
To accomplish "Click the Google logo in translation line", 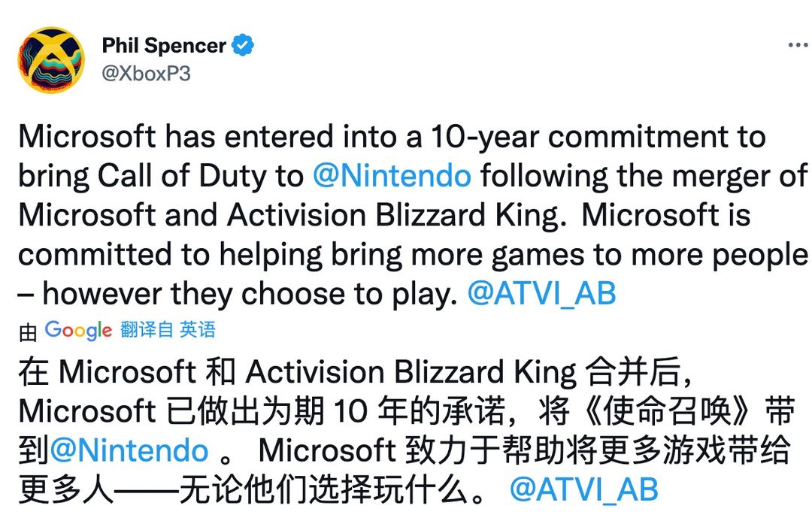I will point(78,330).
